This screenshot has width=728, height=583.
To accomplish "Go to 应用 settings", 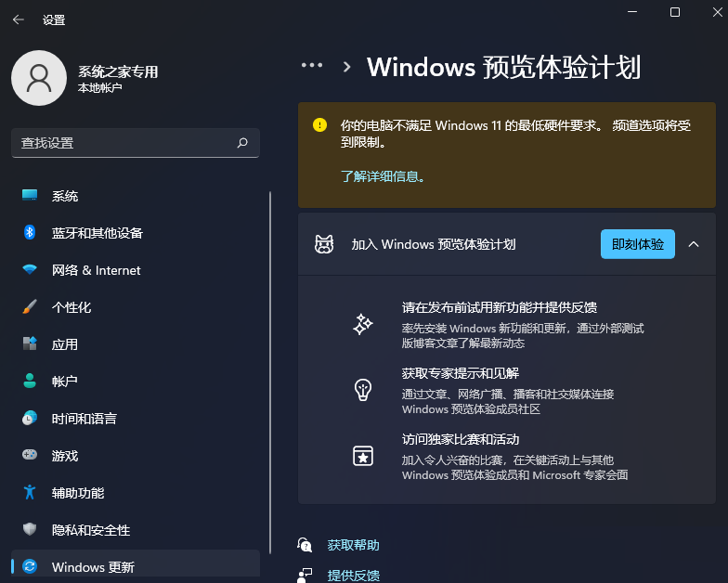I will (x=136, y=344).
